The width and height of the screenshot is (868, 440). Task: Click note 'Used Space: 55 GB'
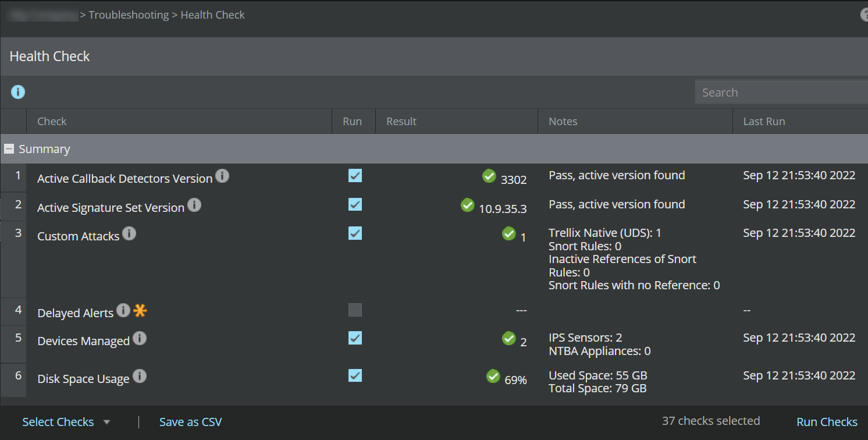tap(598, 375)
